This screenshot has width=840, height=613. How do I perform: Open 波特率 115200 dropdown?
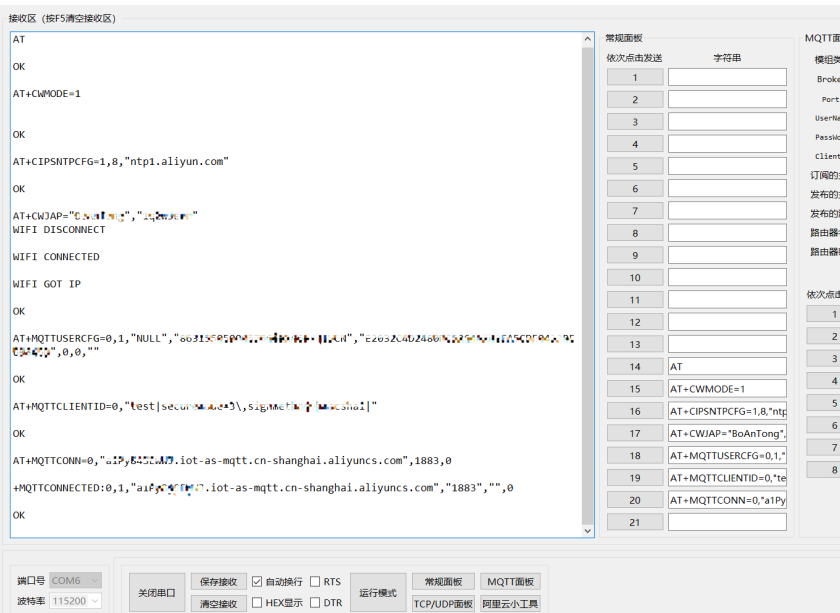pyautogui.click(x=76, y=601)
